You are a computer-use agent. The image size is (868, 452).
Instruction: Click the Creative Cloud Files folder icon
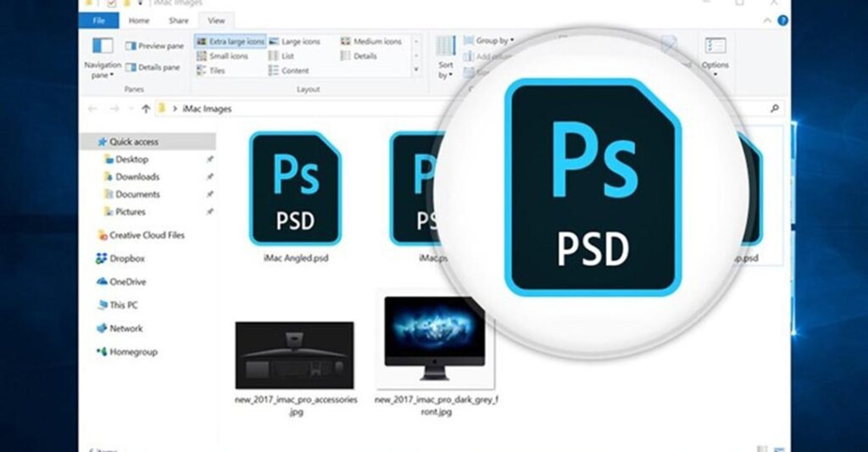pos(103,236)
